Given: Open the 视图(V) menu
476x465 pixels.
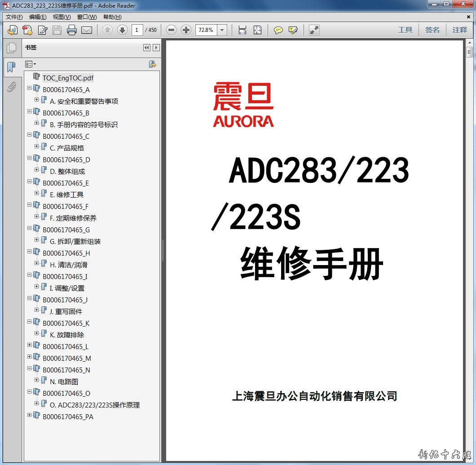Looking at the screenshot, I should pos(62,17).
